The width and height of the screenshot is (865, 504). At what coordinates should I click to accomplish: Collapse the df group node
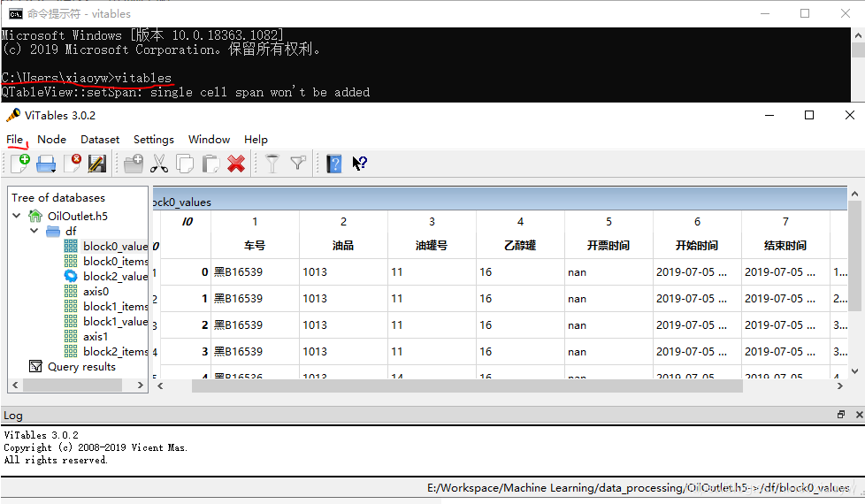tap(34, 231)
